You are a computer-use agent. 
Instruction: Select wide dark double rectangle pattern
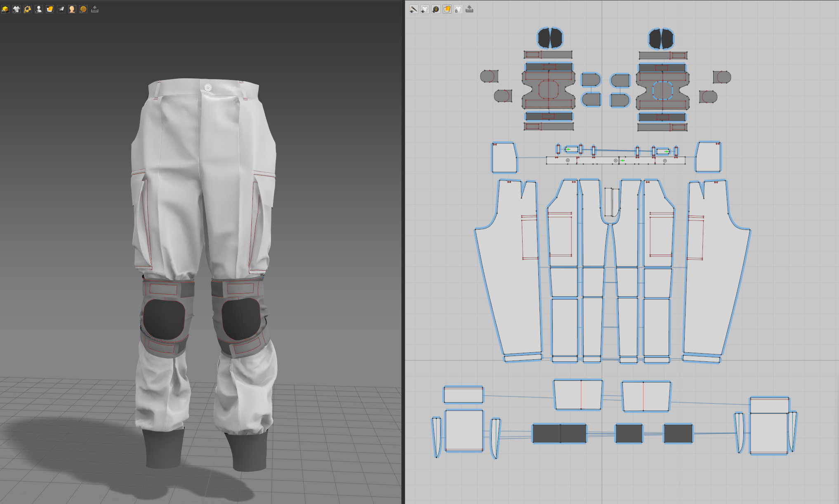[x=559, y=433]
